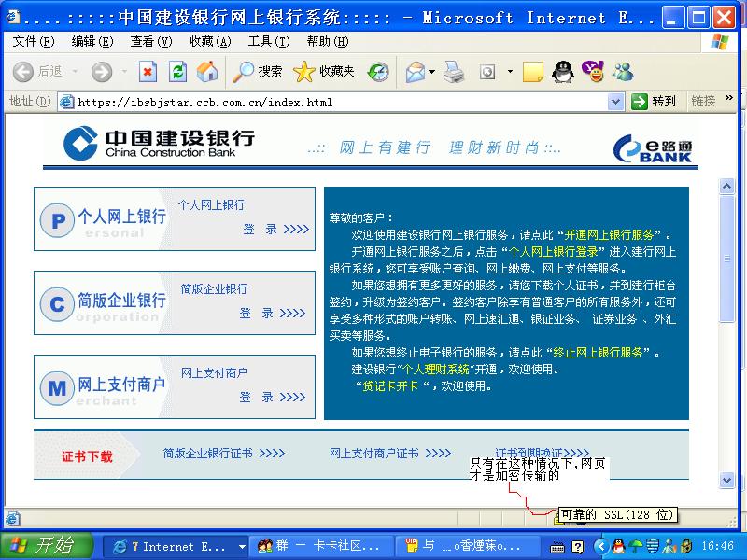Click 个人理财系统 link
The height and width of the screenshot is (560, 747).
pyautogui.click(x=436, y=369)
